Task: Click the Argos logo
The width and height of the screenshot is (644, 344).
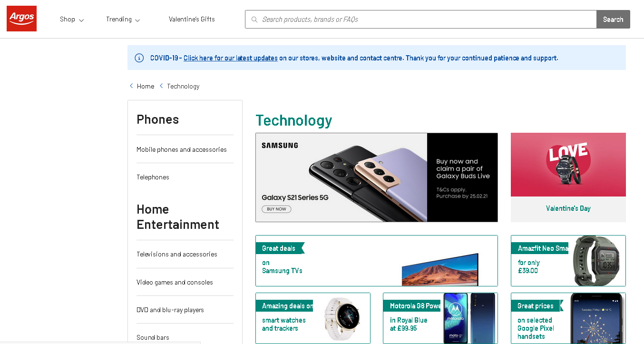Action: point(21,19)
